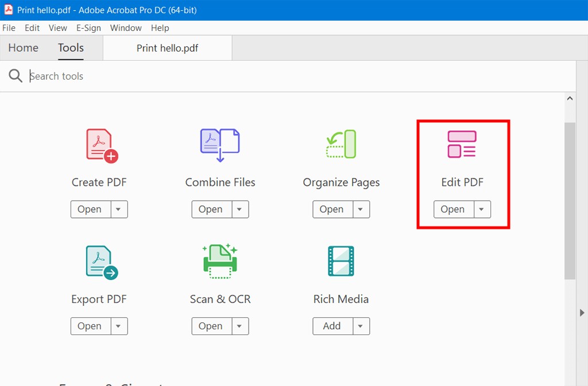Open the Scan & OCR tool icon
The height and width of the screenshot is (386, 588).
coord(220,262)
